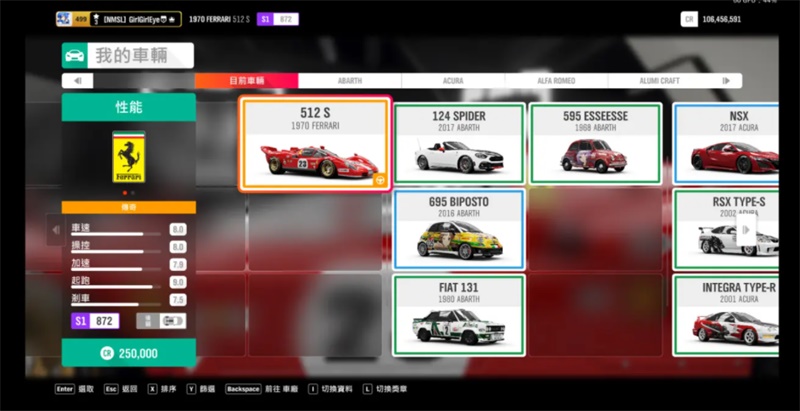Click the 車速 speed stat bar

click(116, 234)
